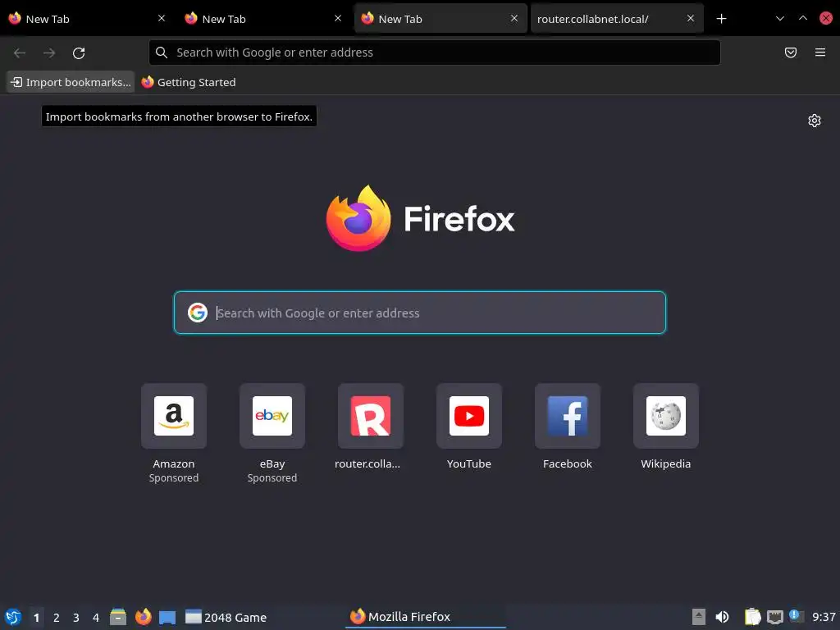Click the Wikipedia label text
The image size is (840, 630).
pos(666,464)
